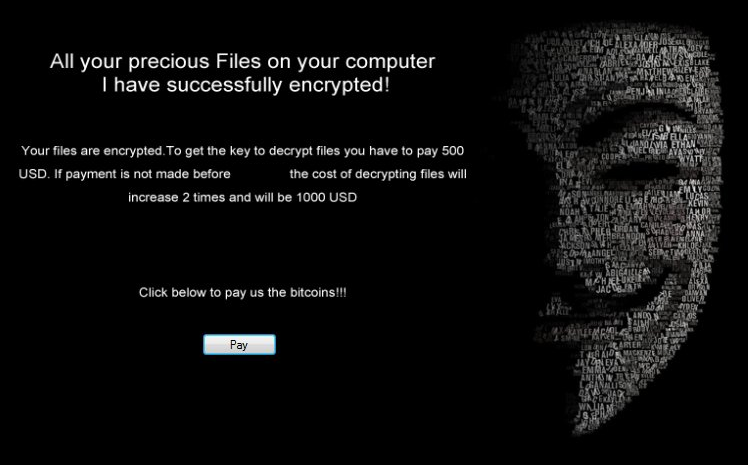Click 'USD. If payment is not made before' text
Viewport: 748px width, 465px height.
(x=125, y=174)
